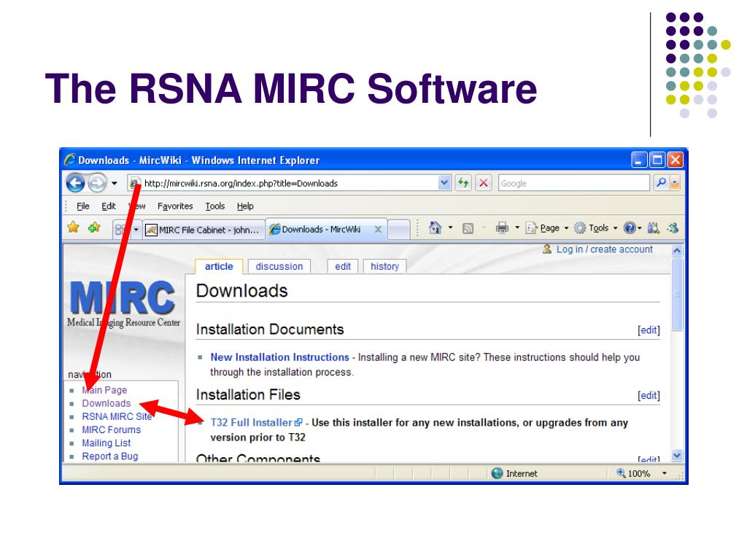Click the browser Forward arrow button

(x=97, y=183)
